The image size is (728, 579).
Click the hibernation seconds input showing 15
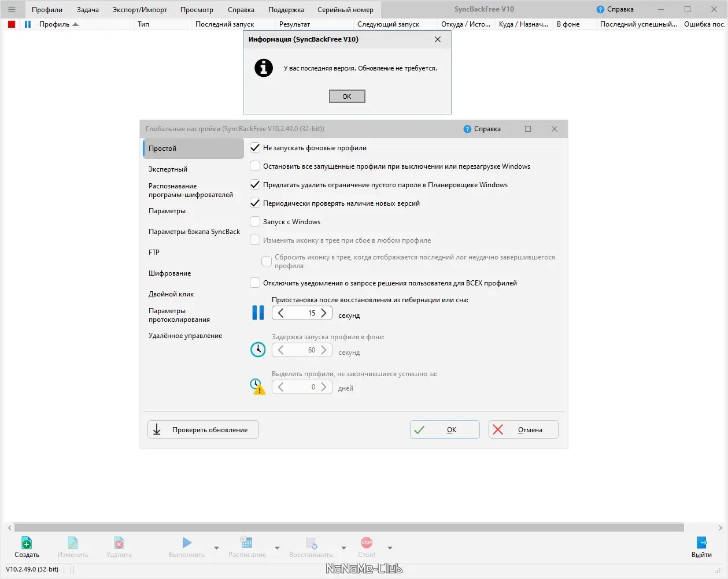[302, 313]
